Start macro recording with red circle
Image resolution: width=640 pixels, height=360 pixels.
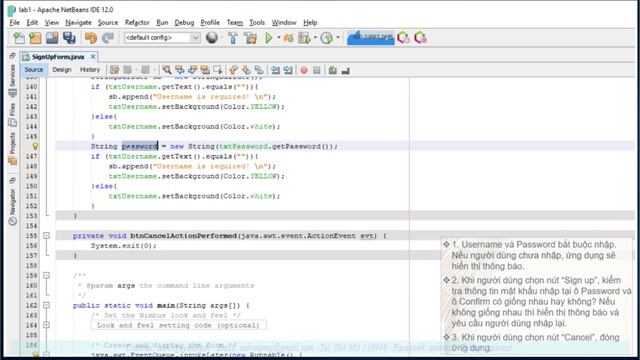click(304, 70)
